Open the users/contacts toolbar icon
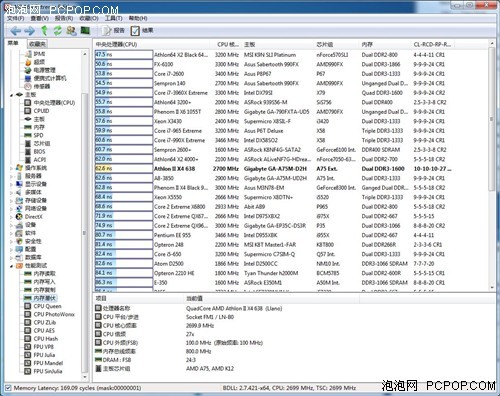Viewport: 500px width, 396px height. [x=71, y=31]
